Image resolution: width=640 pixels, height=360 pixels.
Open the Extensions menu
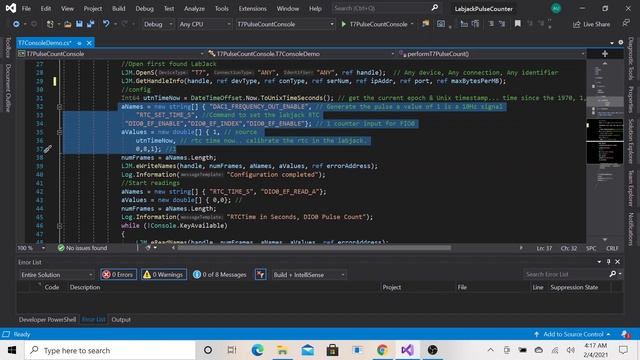(x=252, y=9)
